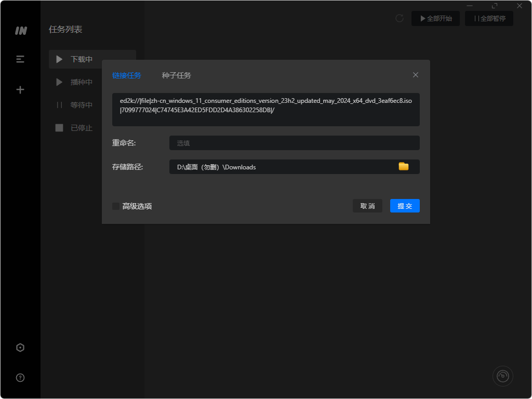Image resolution: width=532 pixels, height=399 pixels.
Task: Close the add task dialog
Action: 416,75
